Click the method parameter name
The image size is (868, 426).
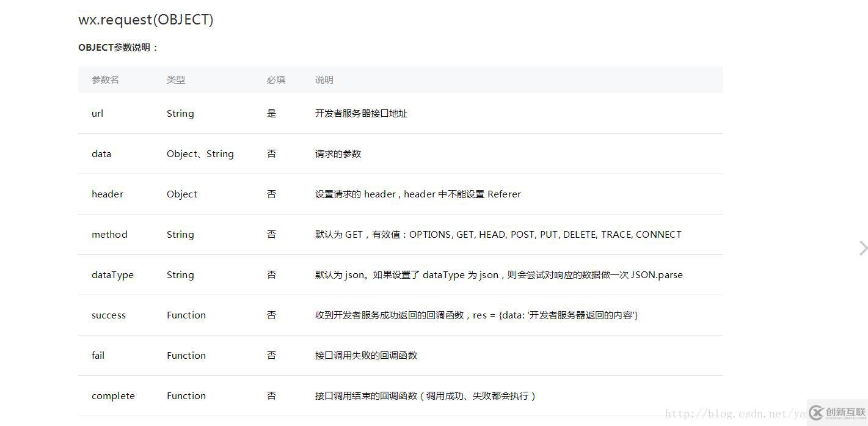point(109,234)
